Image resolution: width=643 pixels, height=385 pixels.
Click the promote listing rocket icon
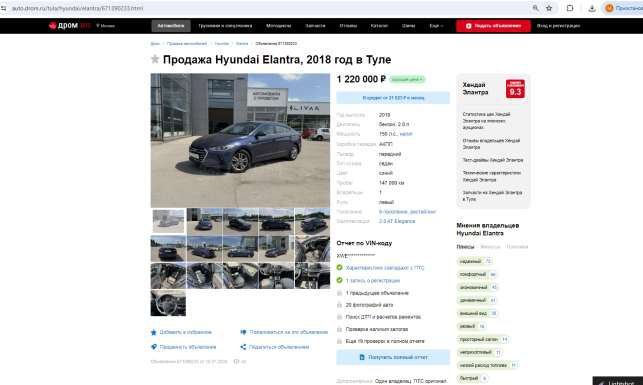coord(154,347)
